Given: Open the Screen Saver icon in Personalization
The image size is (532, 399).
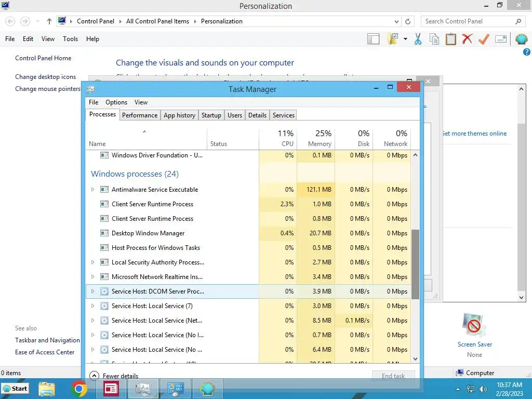Looking at the screenshot, I should pyautogui.click(x=474, y=326).
